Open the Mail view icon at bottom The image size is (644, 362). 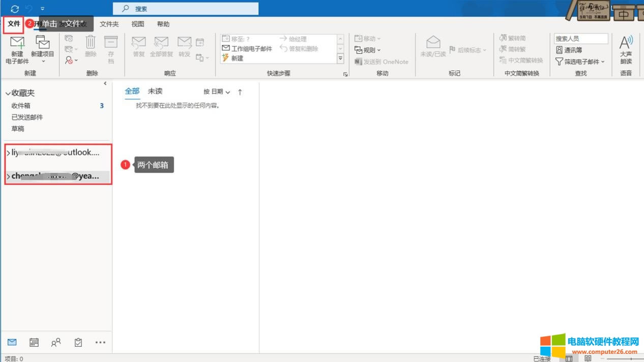12,342
